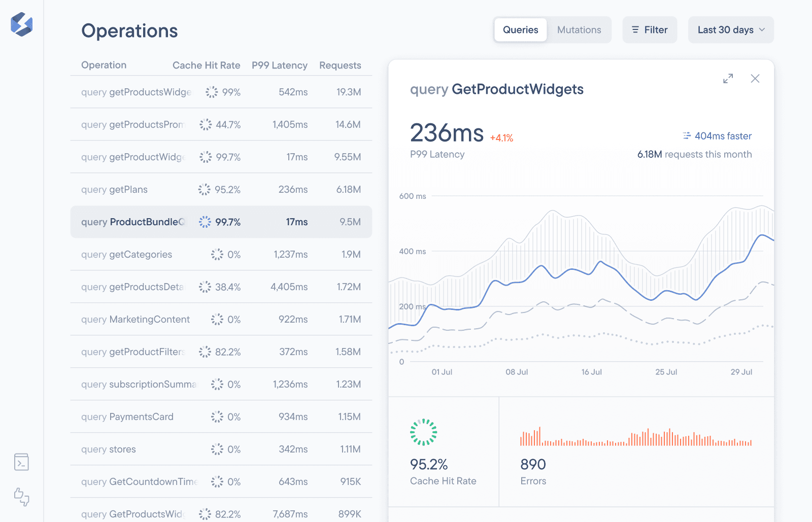
Task: Sort by the Cache Hit Rate column
Action: click(x=206, y=65)
